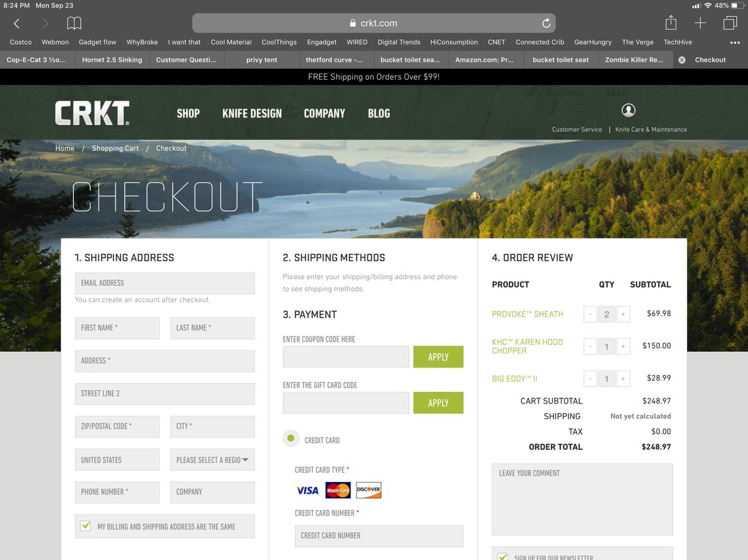The width and height of the screenshot is (748, 560).
Task: Click the coupon code input field
Action: pos(346,357)
